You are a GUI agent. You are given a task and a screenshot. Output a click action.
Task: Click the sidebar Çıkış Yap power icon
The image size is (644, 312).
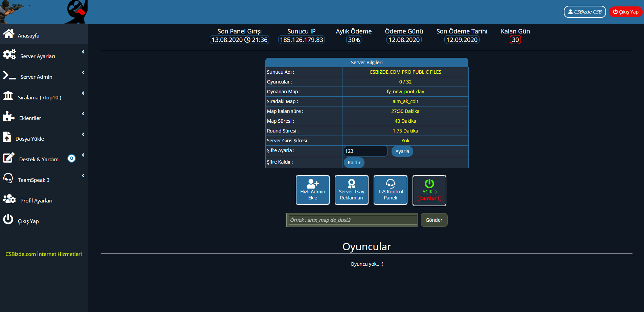(8, 219)
